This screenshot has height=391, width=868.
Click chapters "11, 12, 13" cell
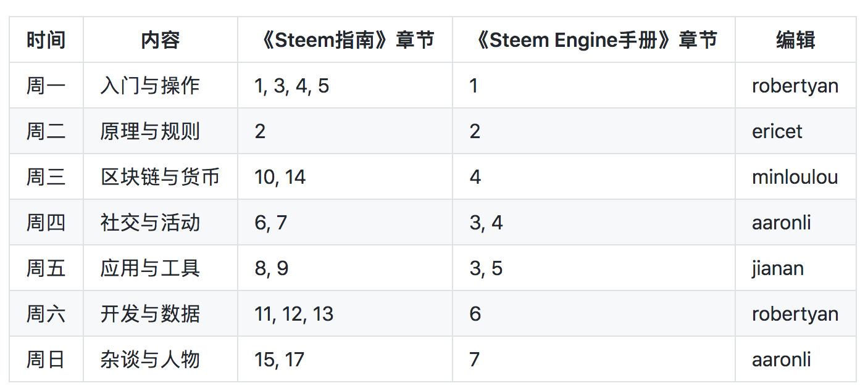(x=294, y=314)
